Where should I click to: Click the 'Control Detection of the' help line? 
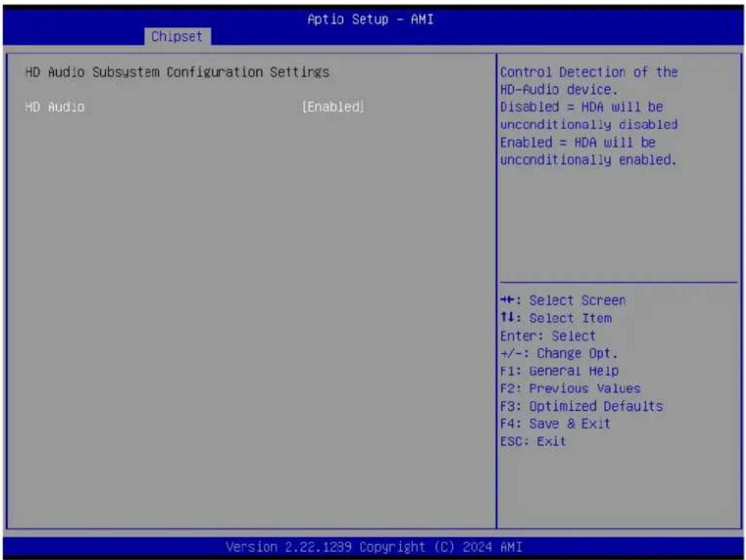click(x=589, y=72)
